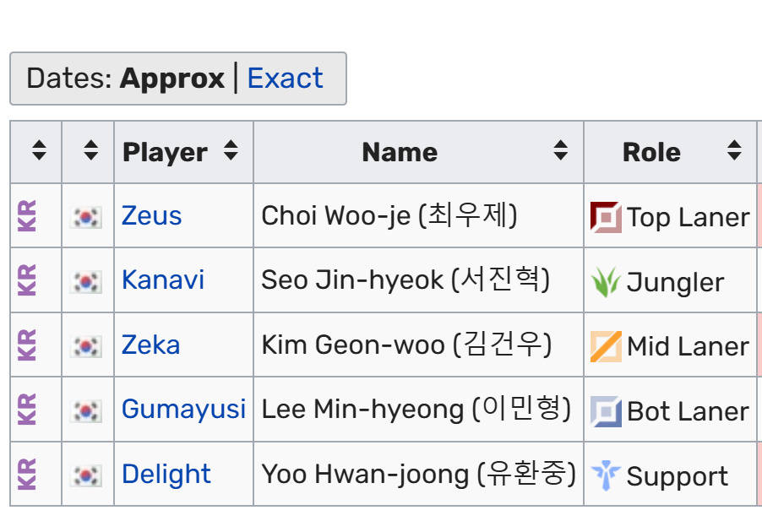Sort by the flag column arrows
Image resolution: width=762 pixels, height=532 pixels.
pos(91,151)
